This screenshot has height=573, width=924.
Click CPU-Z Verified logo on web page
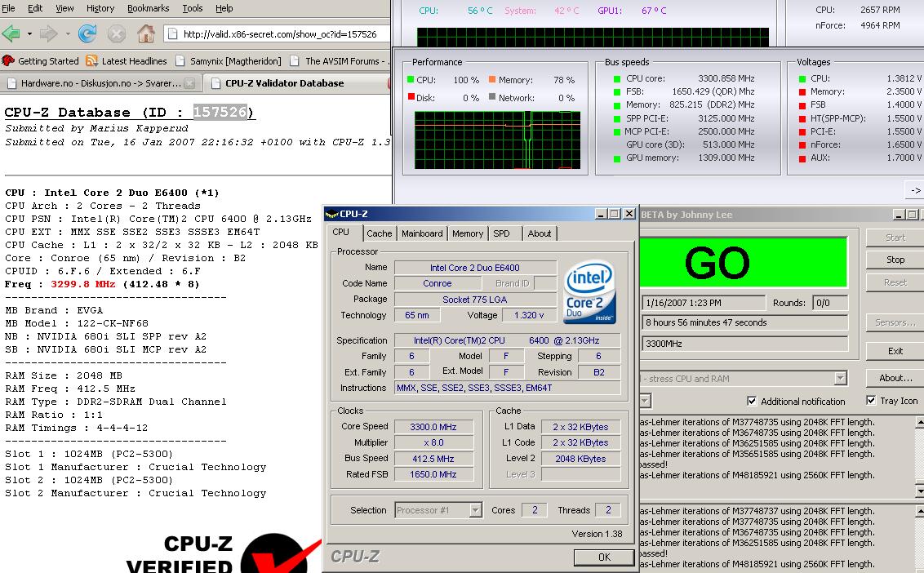(224, 553)
